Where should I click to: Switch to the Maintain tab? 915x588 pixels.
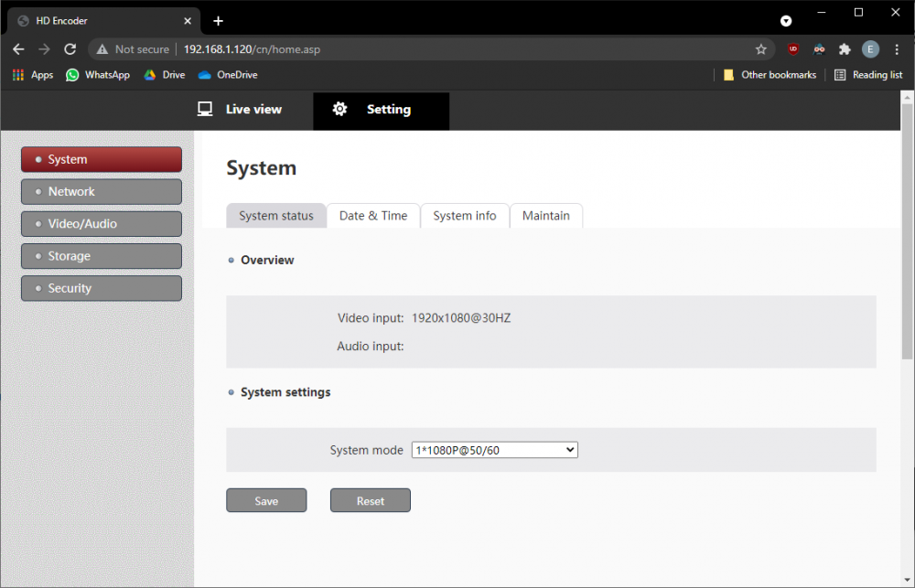click(x=545, y=215)
